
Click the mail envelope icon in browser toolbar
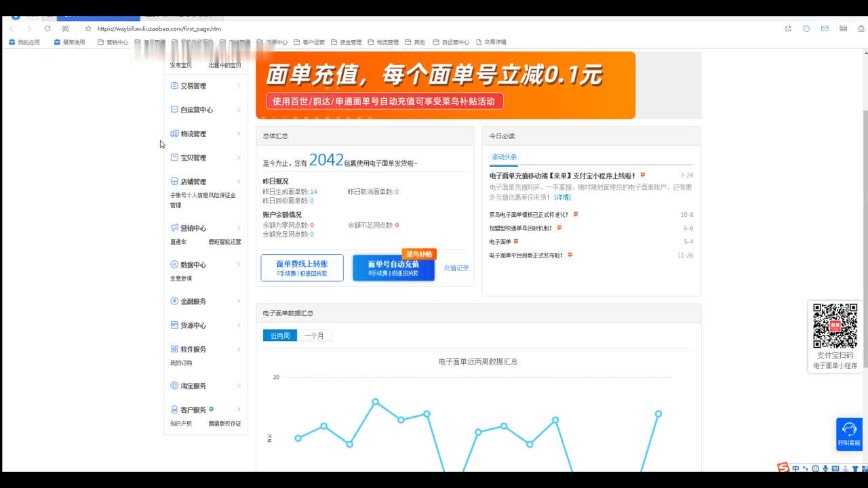pos(825,28)
